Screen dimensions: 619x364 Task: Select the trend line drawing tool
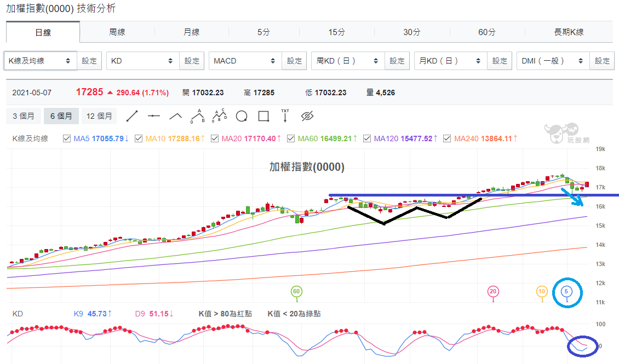132,117
